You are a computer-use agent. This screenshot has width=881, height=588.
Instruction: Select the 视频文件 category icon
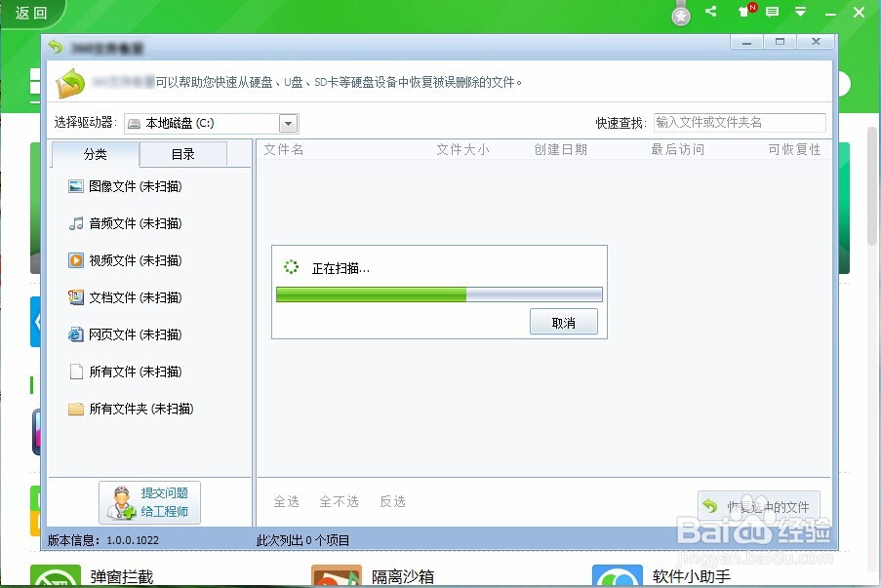click(x=77, y=260)
